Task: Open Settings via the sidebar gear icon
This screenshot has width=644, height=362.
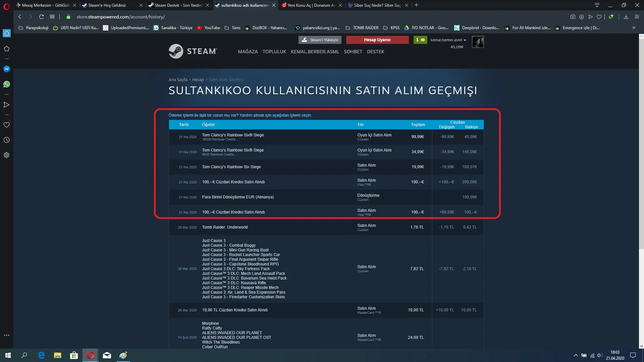Action: coord(6,155)
